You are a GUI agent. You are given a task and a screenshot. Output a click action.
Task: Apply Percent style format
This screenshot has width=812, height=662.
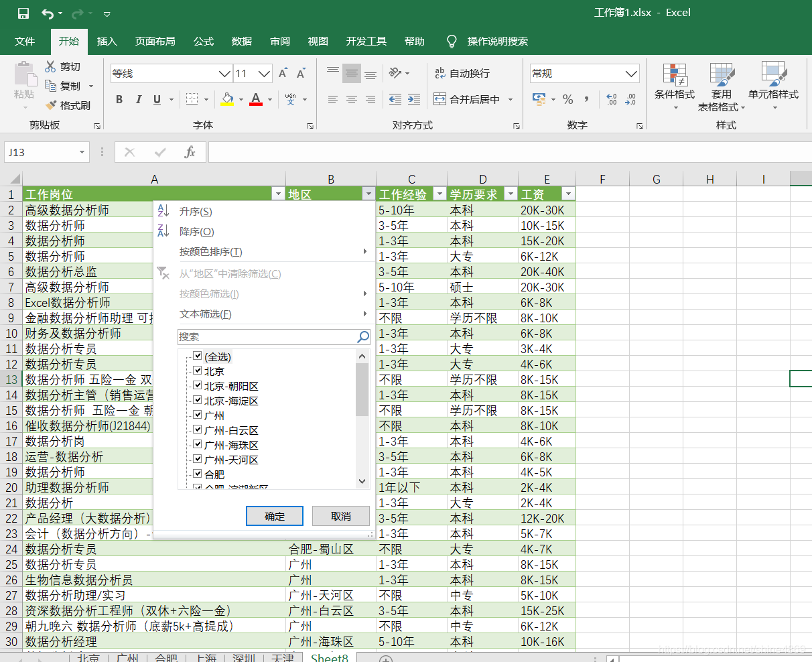pos(568,99)
